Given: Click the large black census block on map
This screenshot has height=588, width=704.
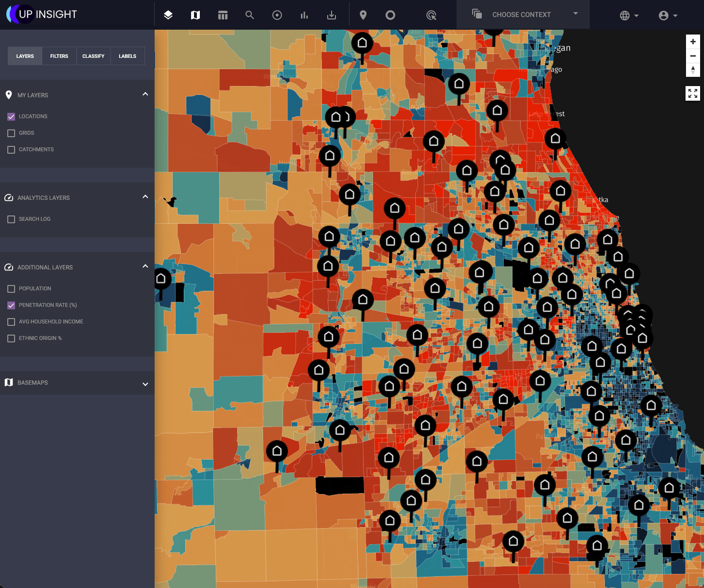Looking at the screenshot, I should [340, 485].
